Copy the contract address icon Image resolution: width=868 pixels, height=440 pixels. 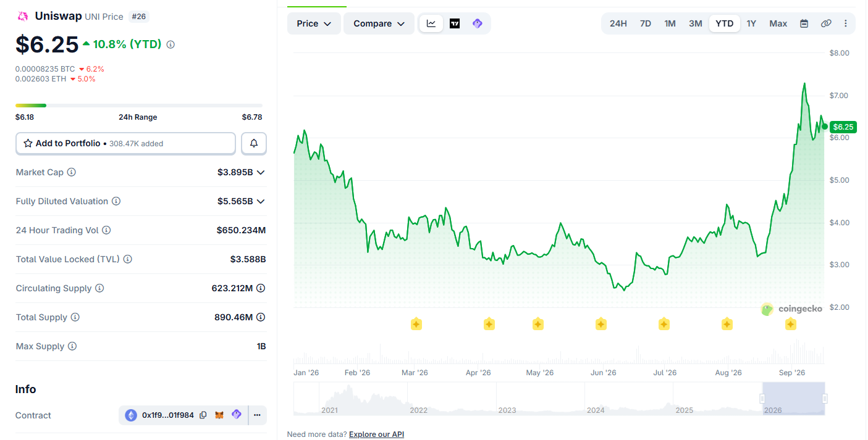point(203,415)
